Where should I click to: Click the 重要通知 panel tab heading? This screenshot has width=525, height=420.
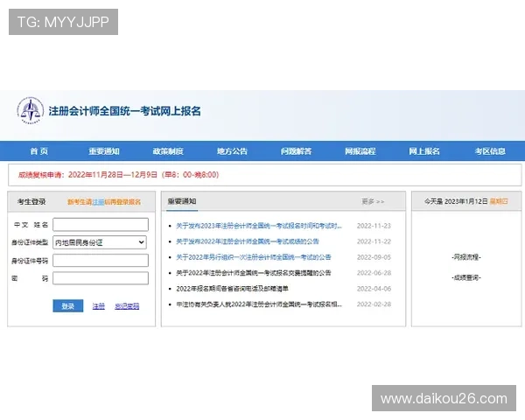[x=182, y=201]
